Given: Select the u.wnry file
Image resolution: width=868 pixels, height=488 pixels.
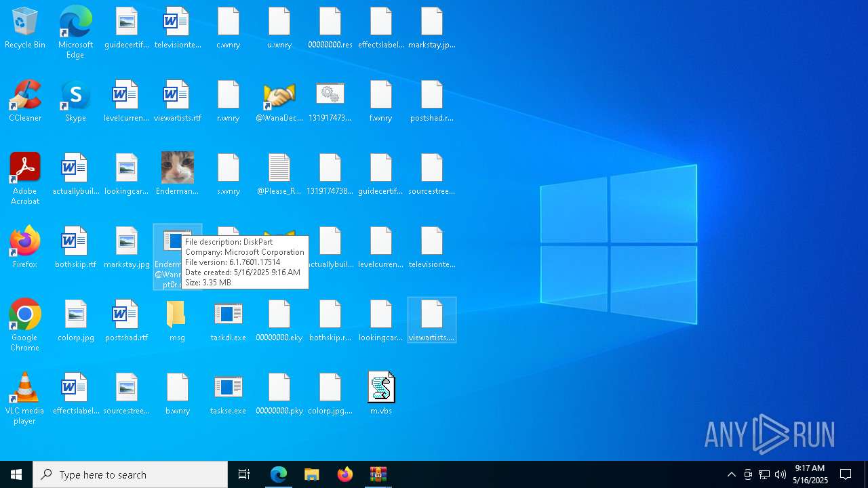Looking at the screenshot, I should tap(279, 28).
